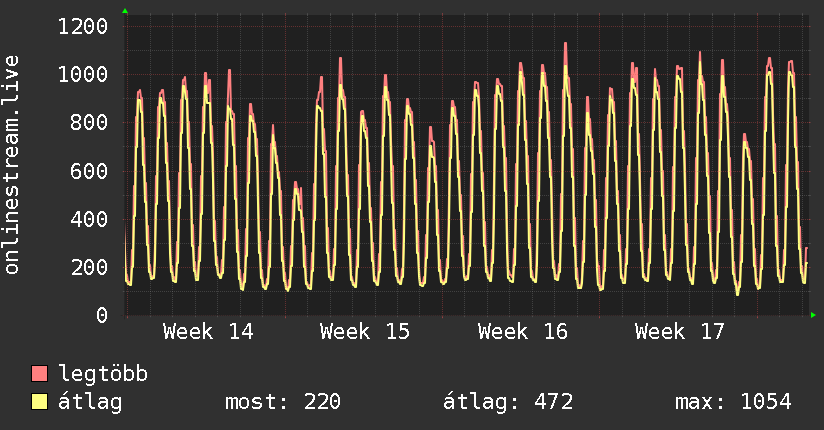Click the Week 16 axis label
This screenshot has width=824, height=430.
point(523,332)
